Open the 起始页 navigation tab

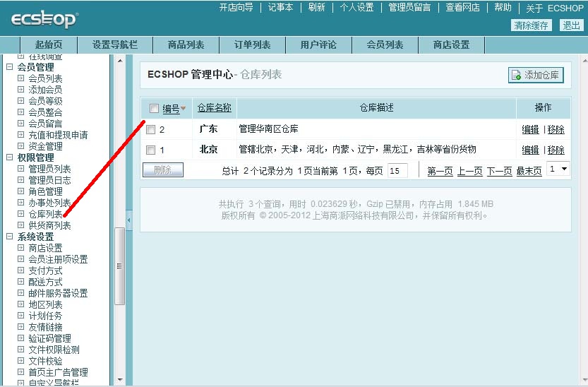click(x=49, y=45)
